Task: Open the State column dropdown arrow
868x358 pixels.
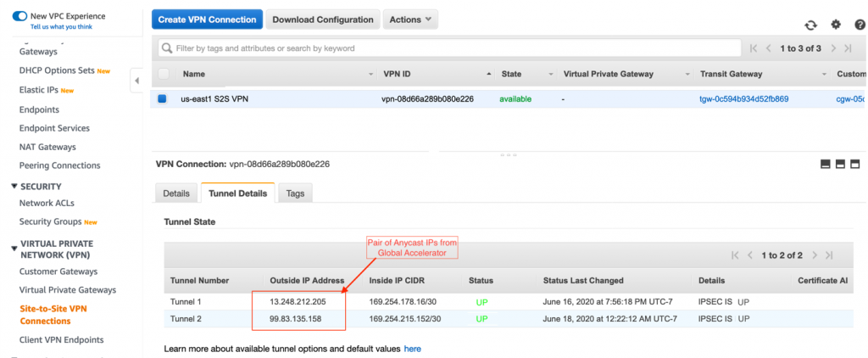Action: (551, 75)
